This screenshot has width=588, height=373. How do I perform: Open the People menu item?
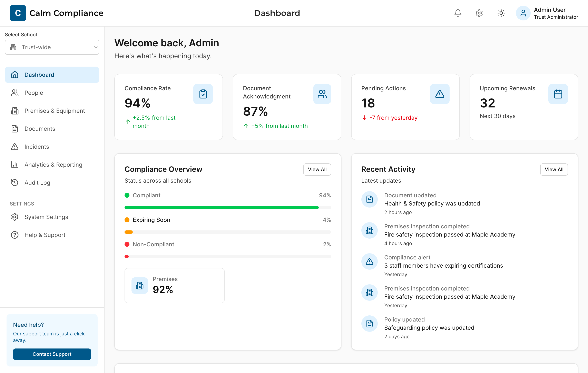(52, 93)
